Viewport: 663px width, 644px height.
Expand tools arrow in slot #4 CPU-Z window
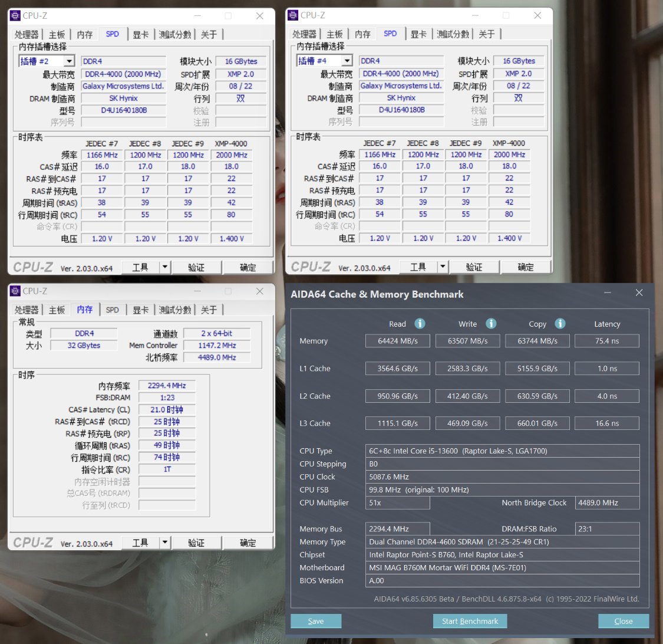click(x=443, y=267)
